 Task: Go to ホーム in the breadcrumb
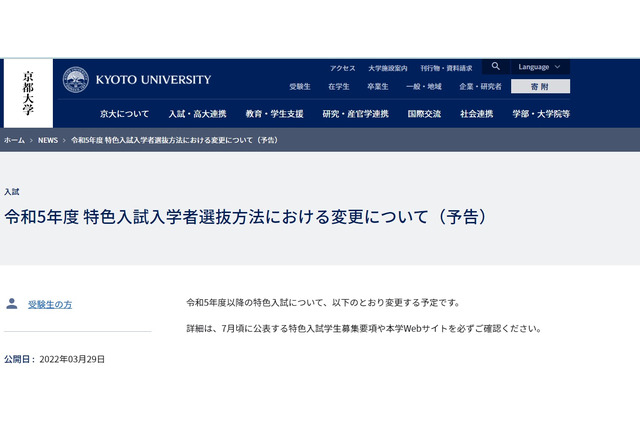[14, 140]
